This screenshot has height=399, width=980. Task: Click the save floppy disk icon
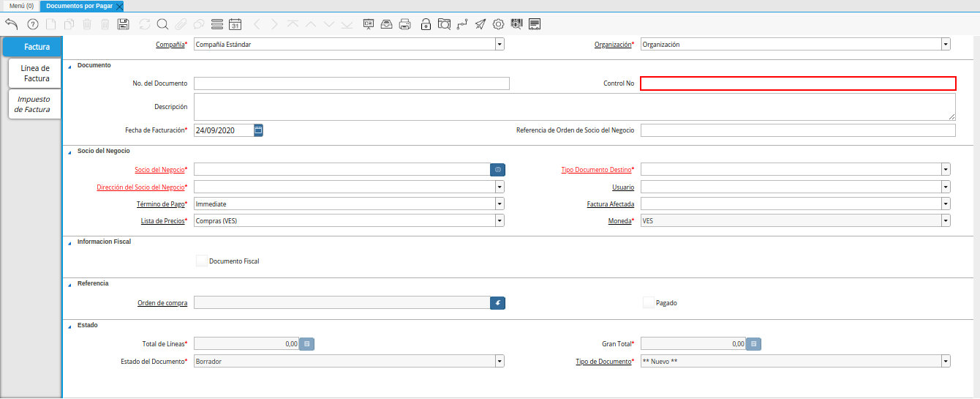(124, 24)
